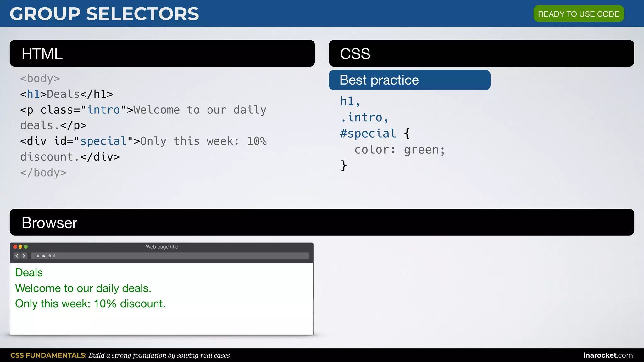The height and width of the screenshot is (362, 644).
Task: Click the browser back arrow icon
Action: click(x=17, y=256)
